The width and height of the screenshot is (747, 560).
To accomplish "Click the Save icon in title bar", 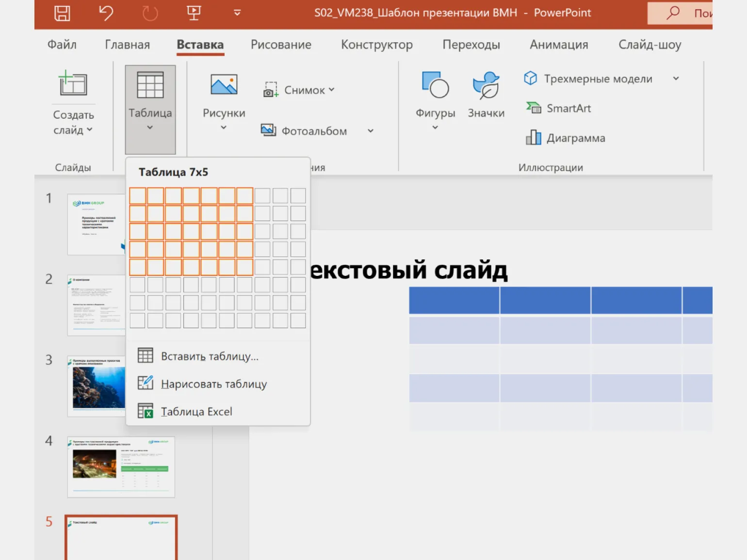I will pos(62,13).
